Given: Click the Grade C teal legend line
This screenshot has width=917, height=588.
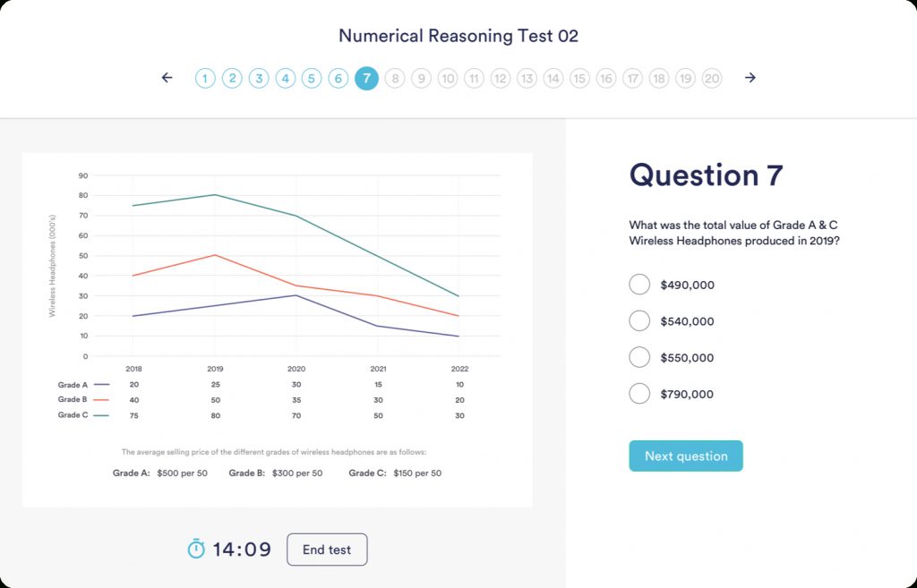Looking at the screenshot, I should [100, 415].
